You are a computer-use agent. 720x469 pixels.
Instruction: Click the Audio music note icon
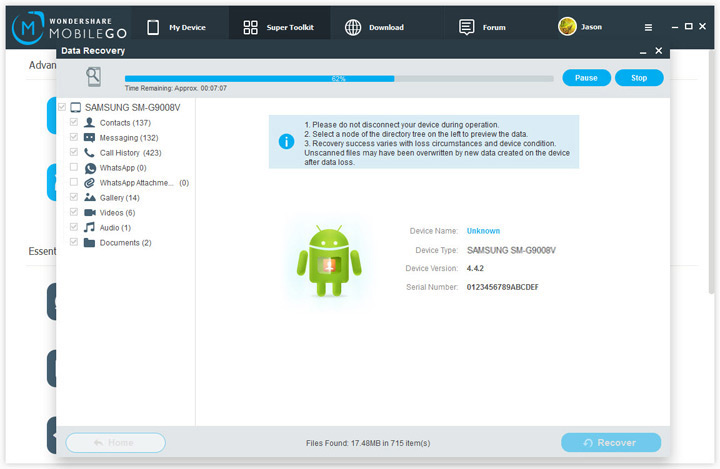pos(90,227)
